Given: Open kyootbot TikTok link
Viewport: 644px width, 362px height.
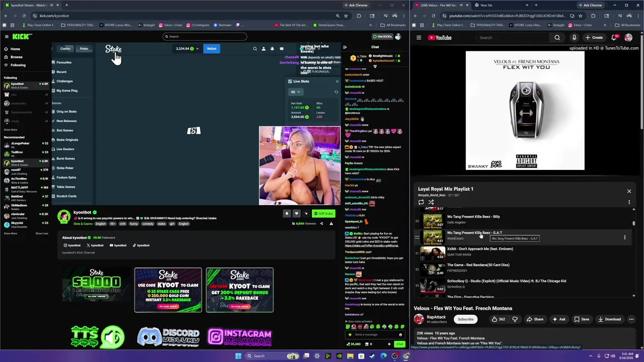Looking at the screenshot, I should (x=141, y=245).
